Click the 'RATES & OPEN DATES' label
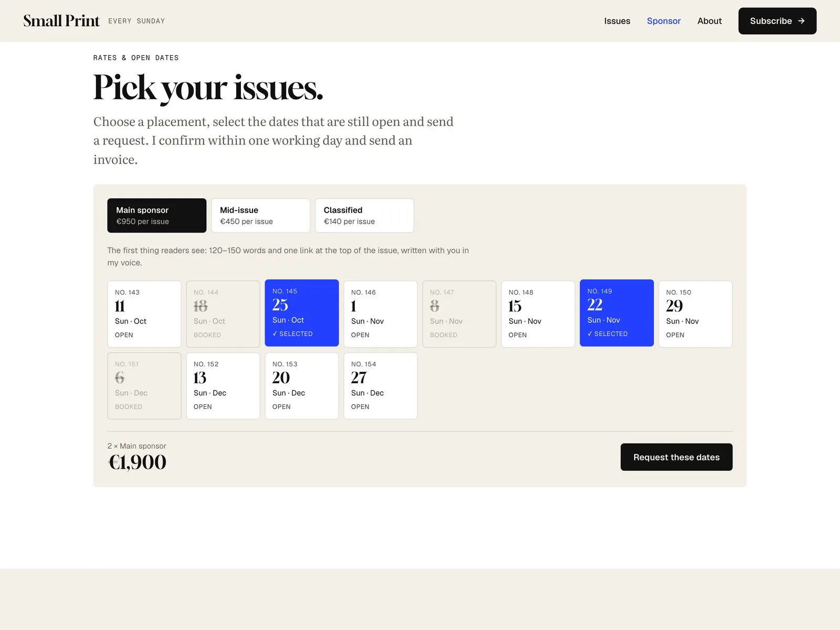Image resolution: width=840 pixels, height=630 pixels. tap(136, 58)
